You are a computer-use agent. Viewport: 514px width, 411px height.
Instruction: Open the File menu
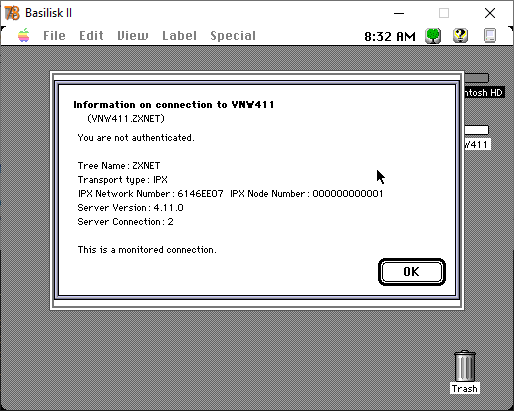click(x=54, y=36)
